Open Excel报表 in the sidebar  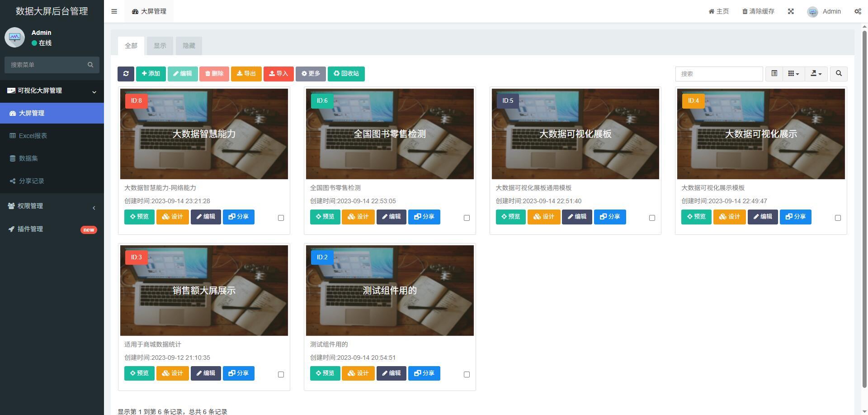click(33, 136)
